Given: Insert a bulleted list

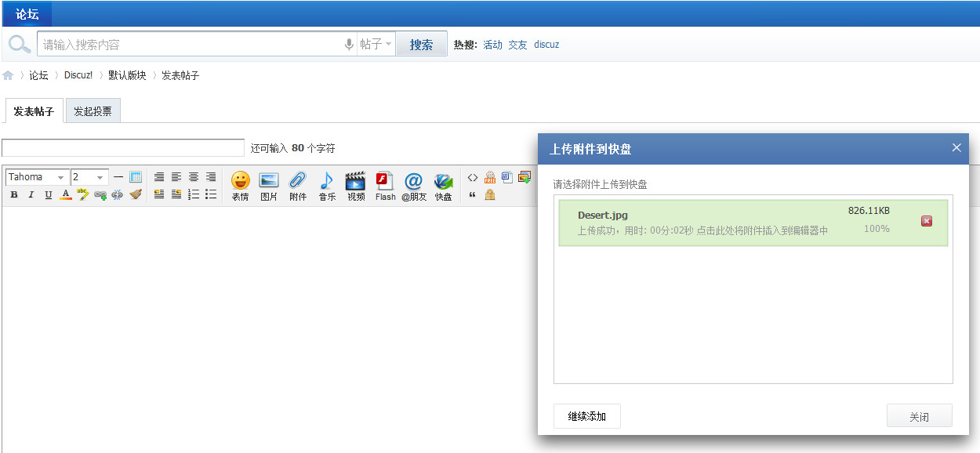Looking at the screenshot, I should [211, 195].
